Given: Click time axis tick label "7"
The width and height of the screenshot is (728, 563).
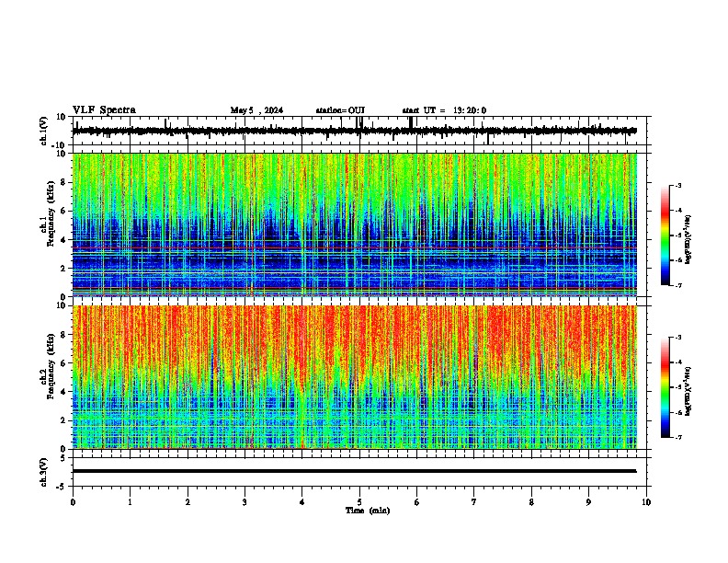Looking at the screenshot, I should pyautogui.click(x=474, y=502).
